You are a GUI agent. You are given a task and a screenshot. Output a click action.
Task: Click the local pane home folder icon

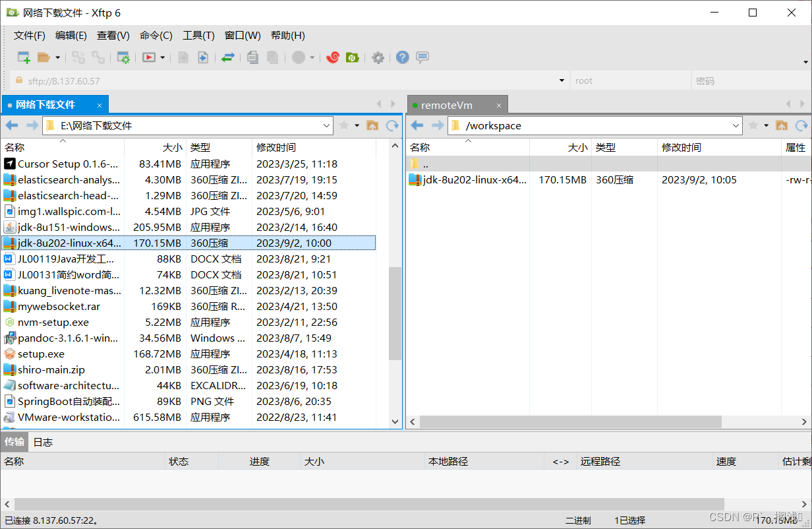[372, 125]
